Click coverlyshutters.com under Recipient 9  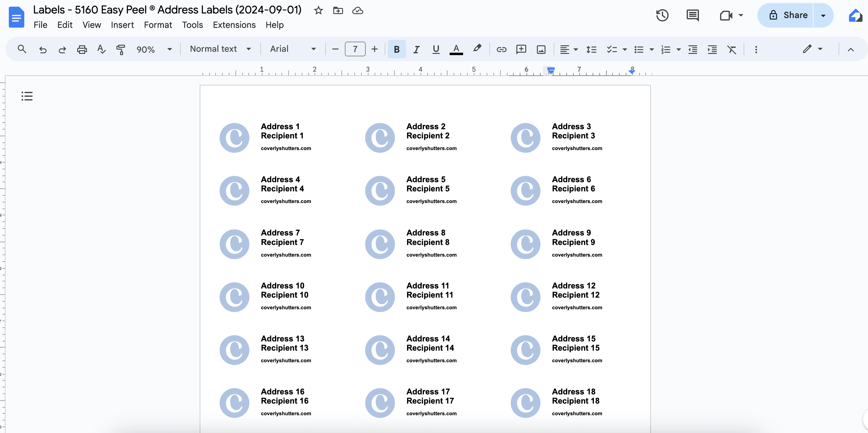(577, 255)
